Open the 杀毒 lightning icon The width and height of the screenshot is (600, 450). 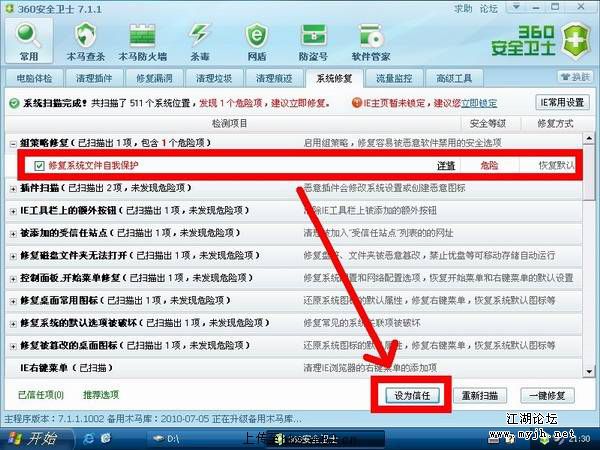pyautogui.click(x=200, y=41)
